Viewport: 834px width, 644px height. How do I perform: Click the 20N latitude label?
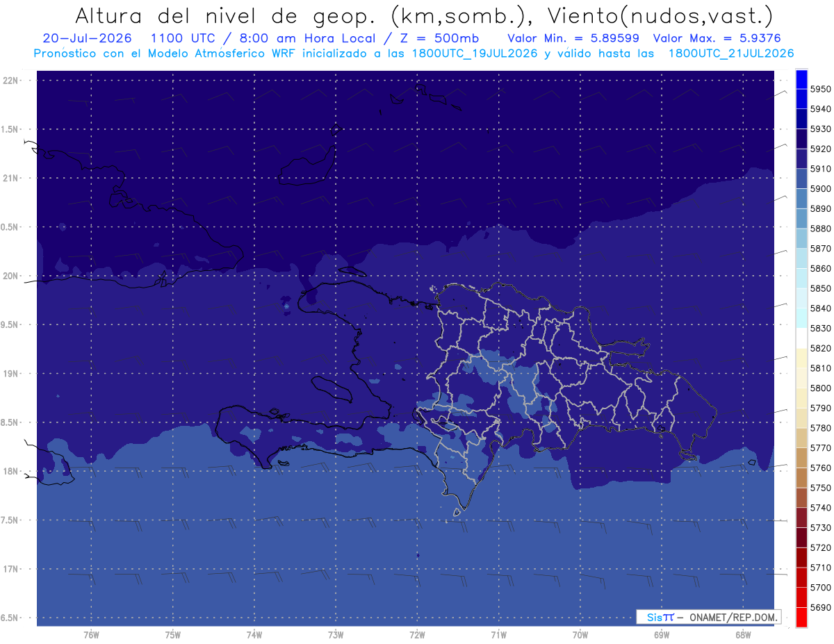(x=10, y=276)
